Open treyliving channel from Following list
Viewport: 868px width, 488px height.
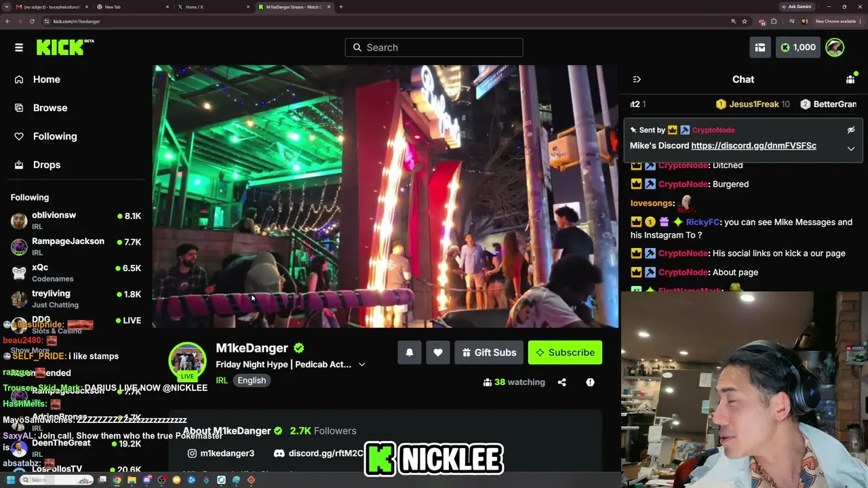(76, 299)
